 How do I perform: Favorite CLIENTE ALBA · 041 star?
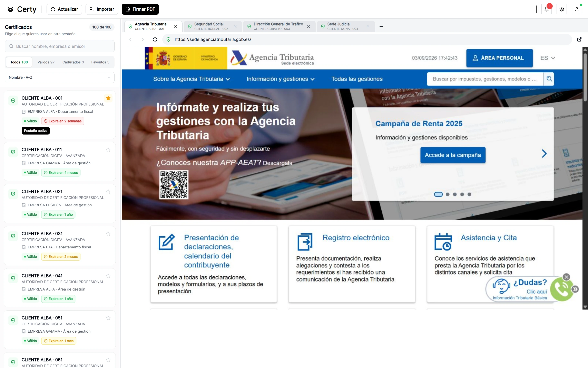tap(108, 276)
